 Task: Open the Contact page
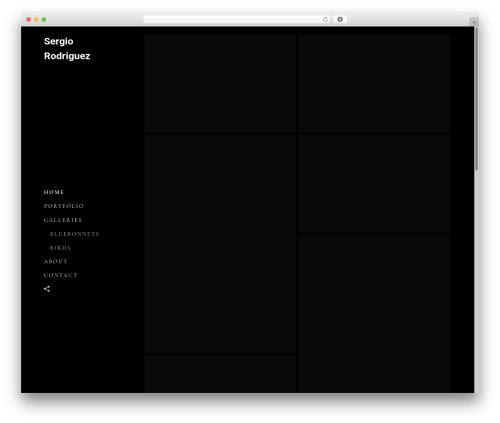[61, 275]
